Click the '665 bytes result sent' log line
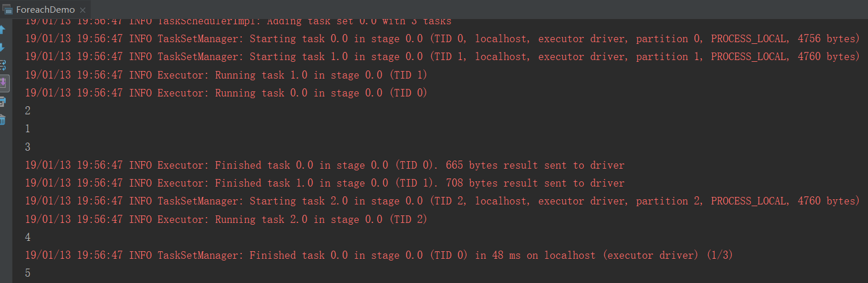Screen dimensions: 868x283 pyautogui.click(x=325, y=165)
